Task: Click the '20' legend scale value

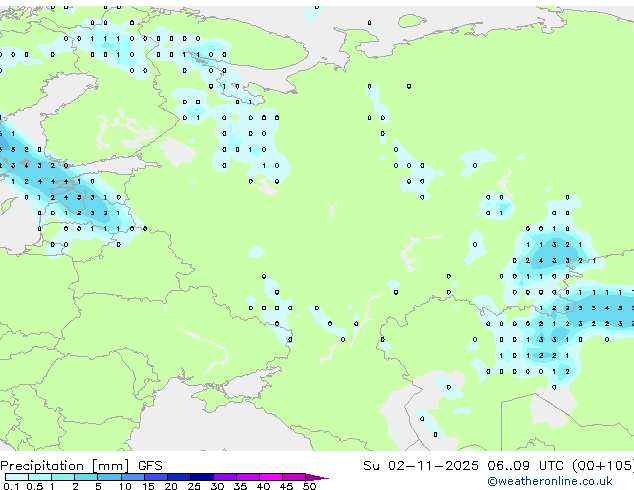Action: pos(171,486)
